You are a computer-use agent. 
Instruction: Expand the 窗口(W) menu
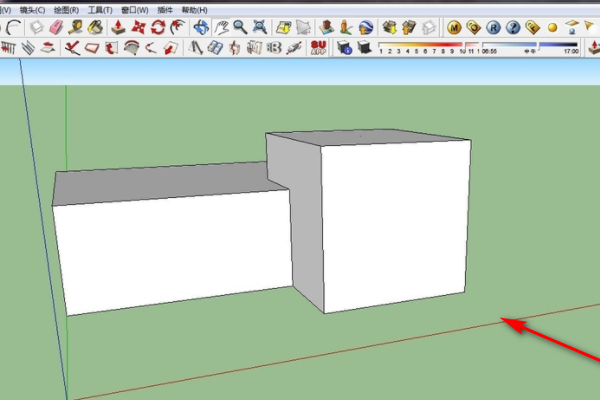click(135, 8)
